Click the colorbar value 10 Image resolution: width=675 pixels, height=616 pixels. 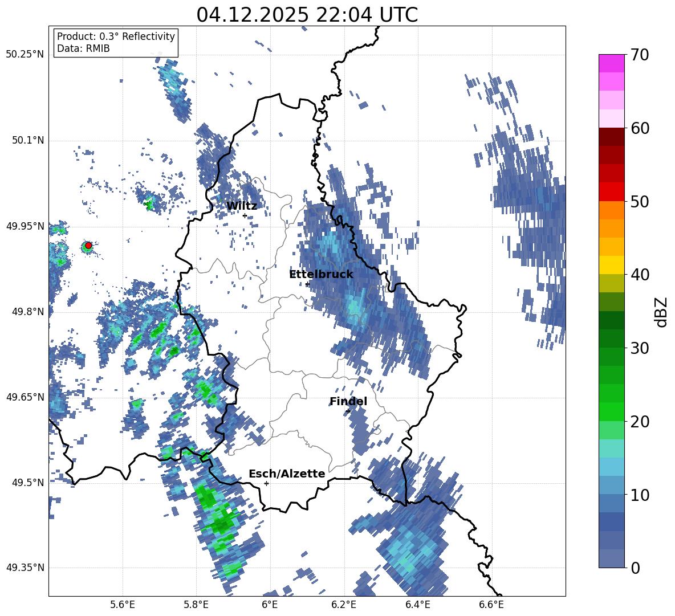(x=640, y=495)
